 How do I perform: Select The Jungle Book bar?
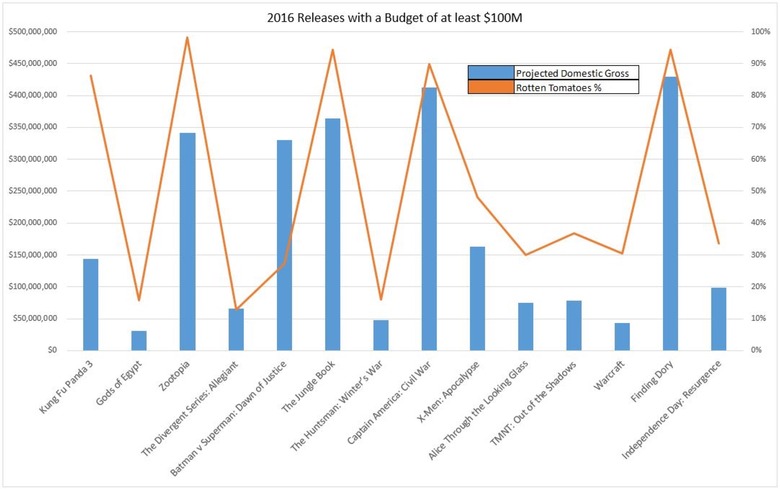click(332, 234)
